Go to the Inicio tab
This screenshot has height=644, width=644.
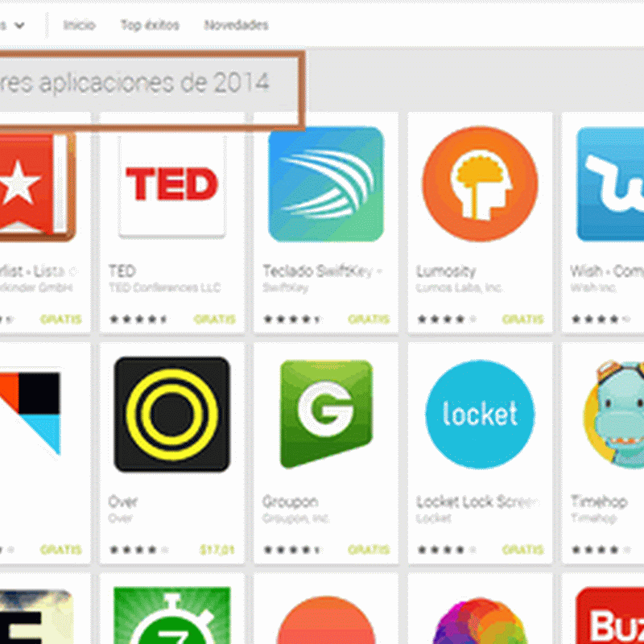pos(79,25)
